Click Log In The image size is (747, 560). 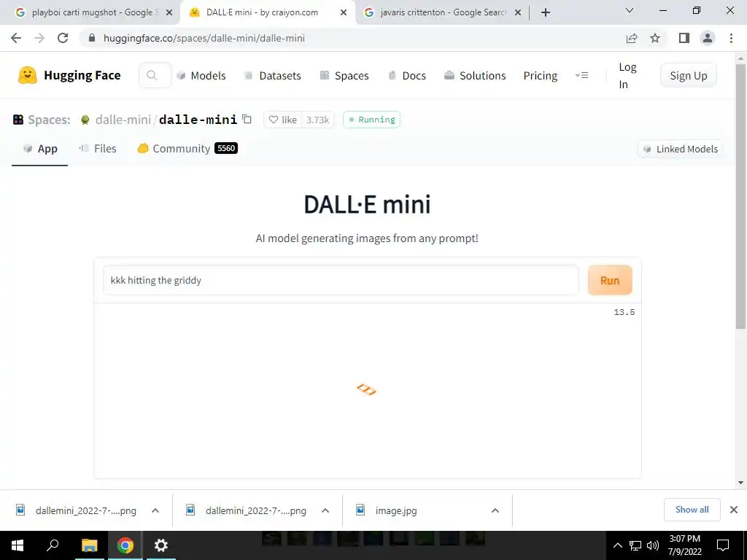627,76
